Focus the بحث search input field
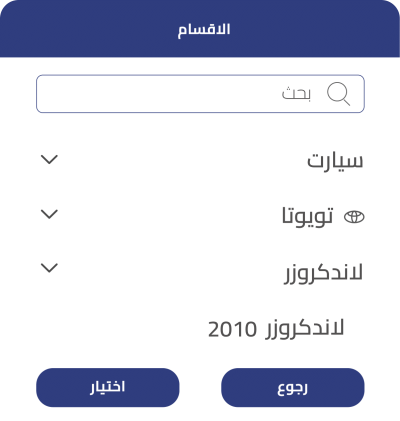 pyautogui.click(x=200, y=94)
